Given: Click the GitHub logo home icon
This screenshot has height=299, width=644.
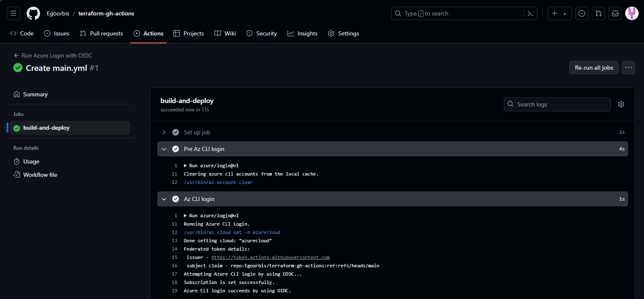Looking at the screenshot, I should click(33, 13).
